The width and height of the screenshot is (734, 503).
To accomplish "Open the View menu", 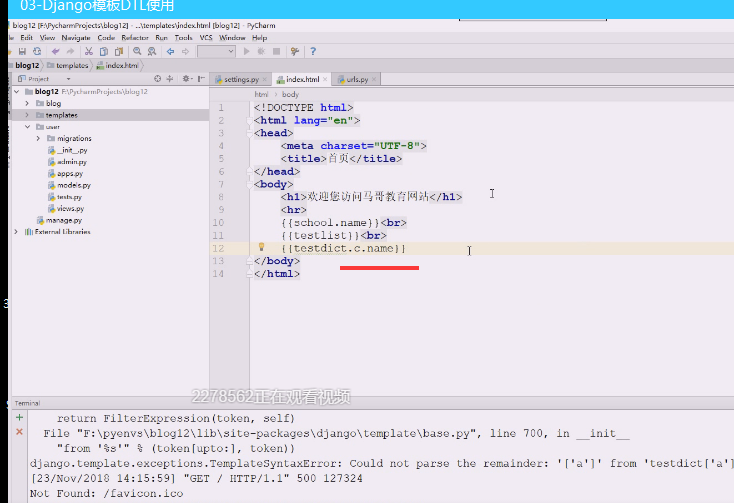I will [x=47, y=38].
